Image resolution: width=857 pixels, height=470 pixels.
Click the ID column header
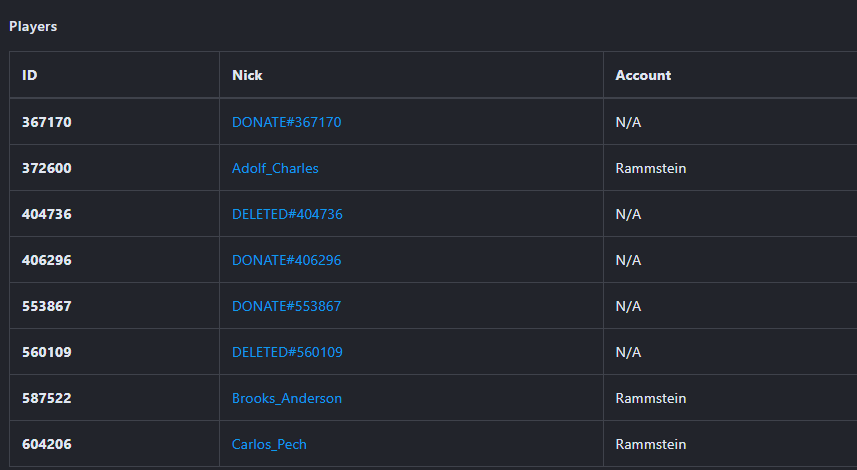pyautogui.click(x=30, y=75)
